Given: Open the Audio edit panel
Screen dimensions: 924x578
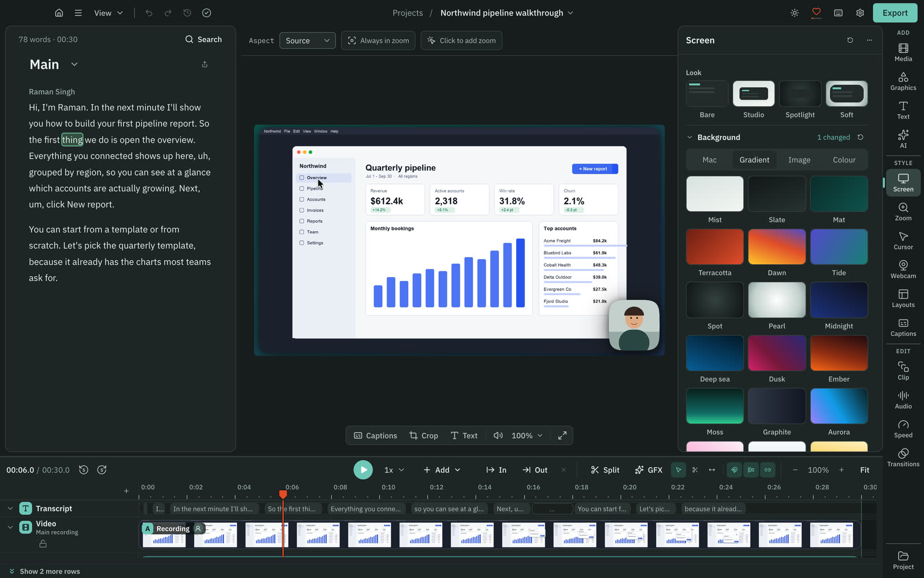Looking at the screenshot, I should pyautogui.click(x=903, y=400).
